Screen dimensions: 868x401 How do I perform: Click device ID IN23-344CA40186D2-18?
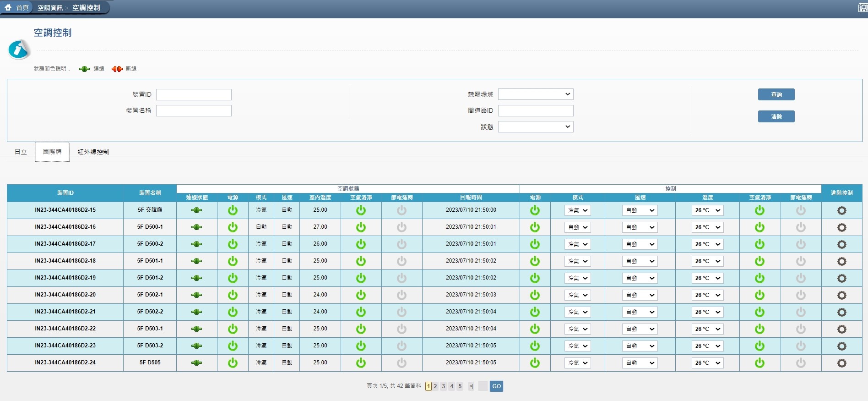pos(65,261)
